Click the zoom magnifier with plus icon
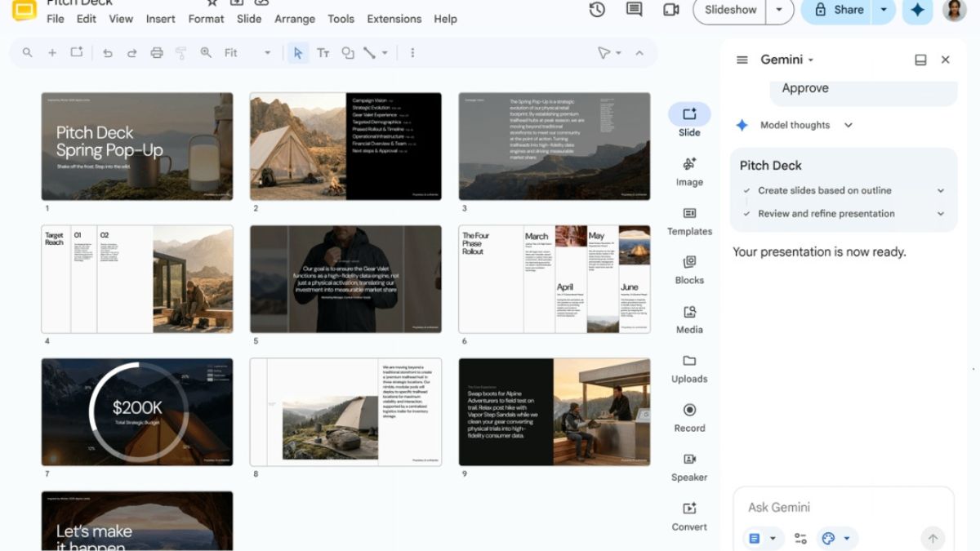The image size is (980, 551). coord(206,52)
